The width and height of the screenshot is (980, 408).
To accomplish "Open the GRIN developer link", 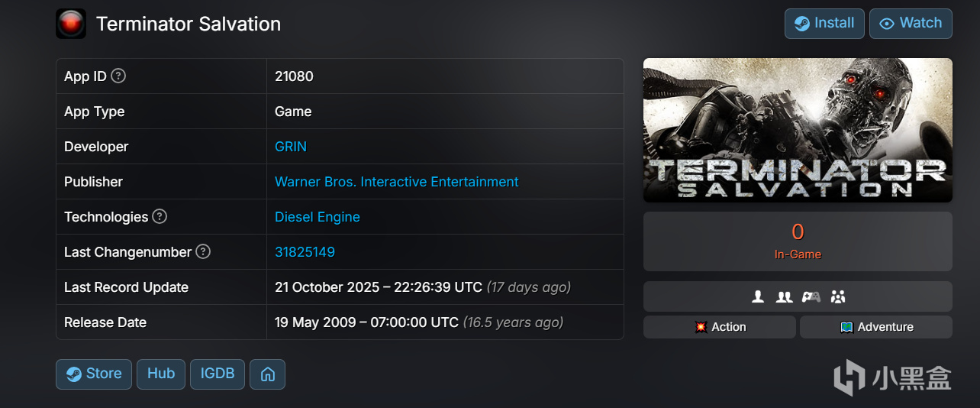I will pyautogui.click(x=291, y=147).
